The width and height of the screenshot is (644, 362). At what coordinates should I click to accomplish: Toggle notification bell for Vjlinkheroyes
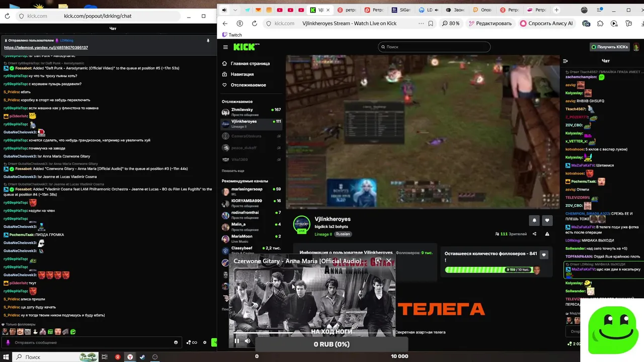[534, 220]
